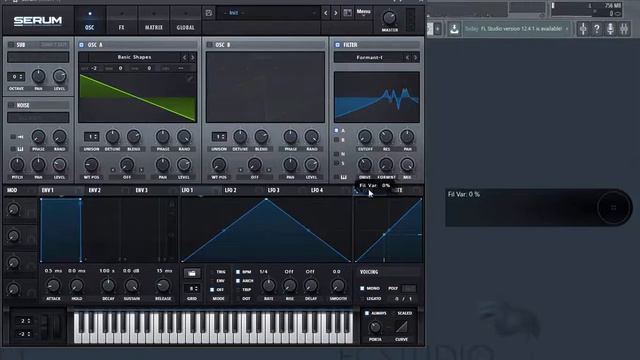Select previous OSC A wavetable arrow
Image resolution: width=640 pixels, height=360 pixels.
click(x=184, y=58)
